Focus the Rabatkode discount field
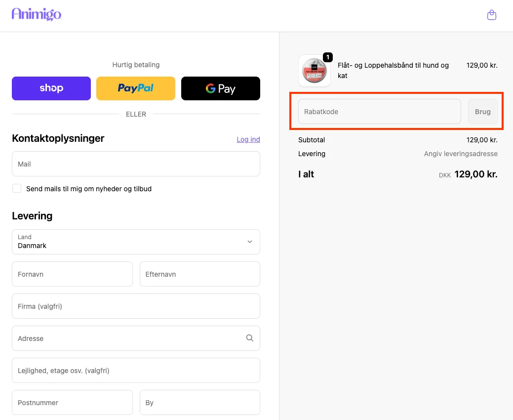The height and width of the screenshot is (420, 513). 379,112
